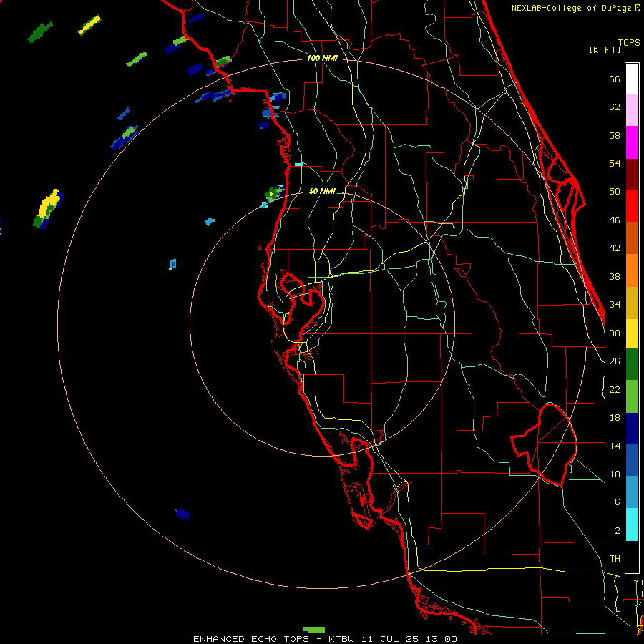
Task: Click the 11 JUL 25 date text
Action: click(x=391, y=639)
